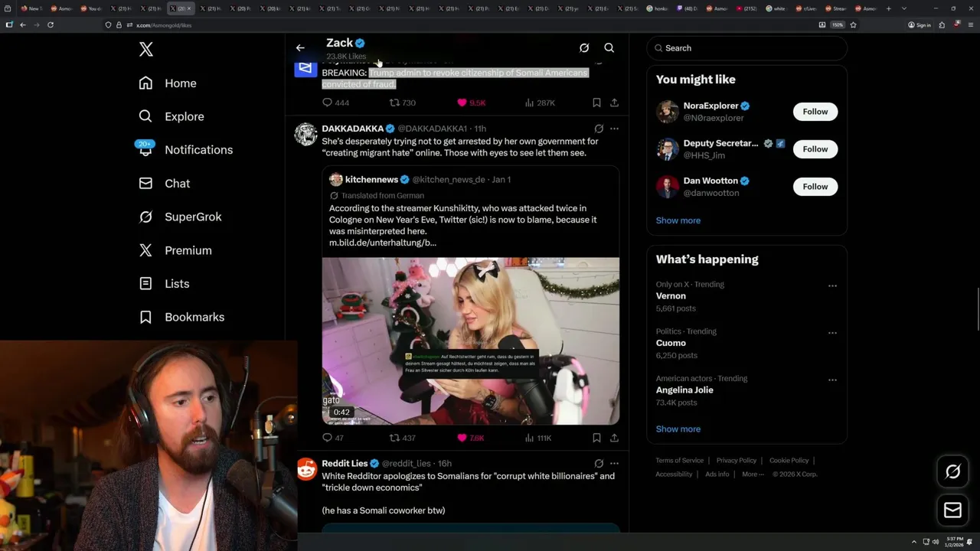Click search icon in profile header
The height and width of the screenshot is (551, 980).
point(609,47)
